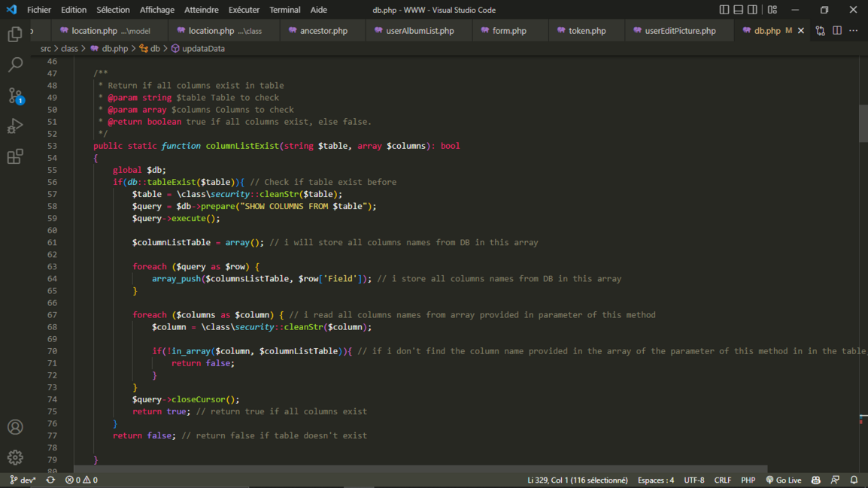Viewport: 868px width, 488px height.
Task: Open the Accounts menu icon
Action: (x=15, y=427)
